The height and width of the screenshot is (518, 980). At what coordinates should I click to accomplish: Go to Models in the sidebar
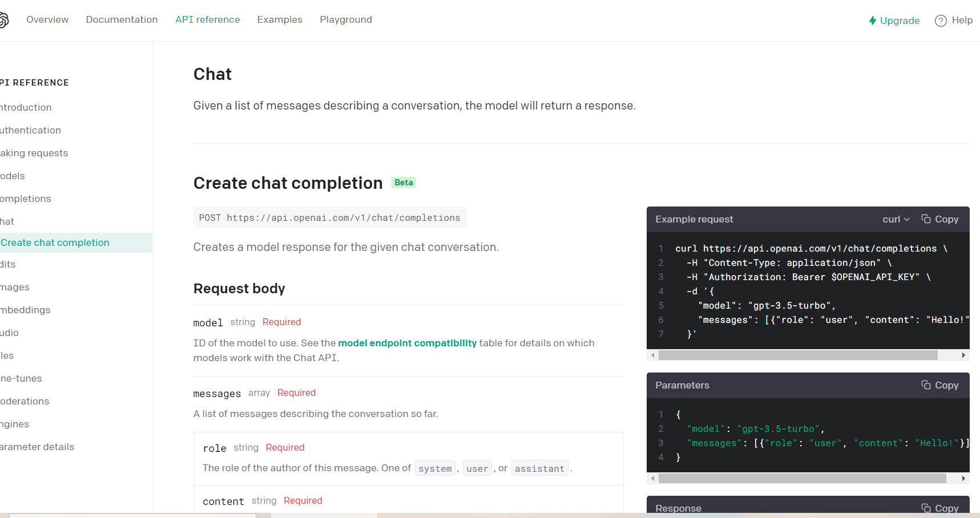coord(13,176)
